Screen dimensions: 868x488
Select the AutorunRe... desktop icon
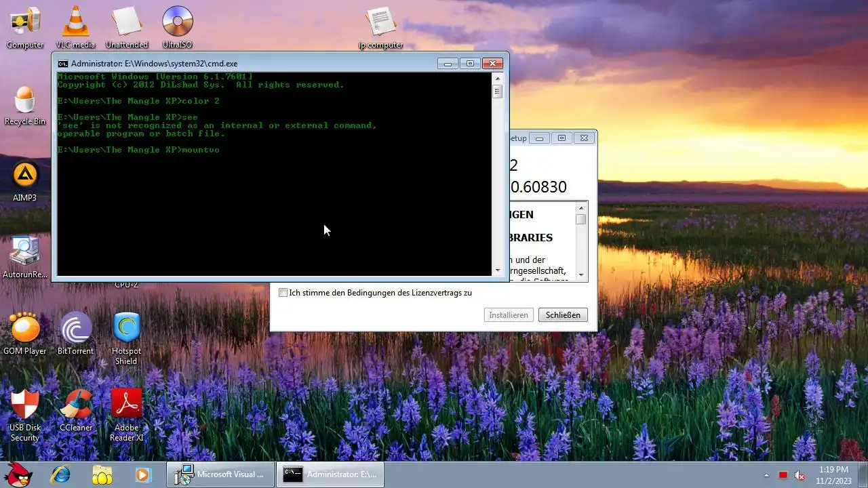tap(25, 258)
